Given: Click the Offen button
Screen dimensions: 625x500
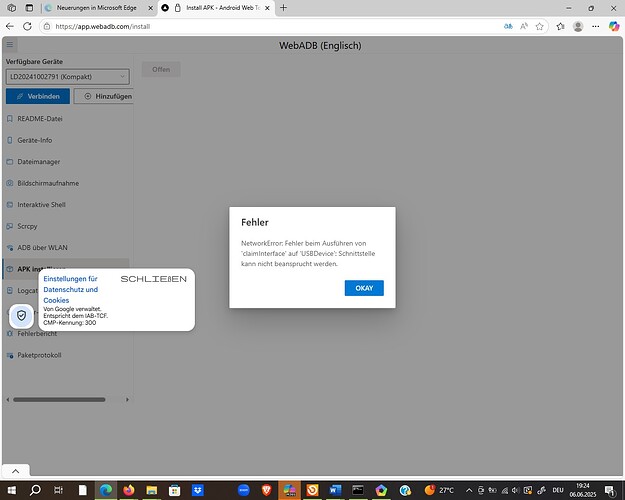Looking at the screenshot, I should click(161, 69).
